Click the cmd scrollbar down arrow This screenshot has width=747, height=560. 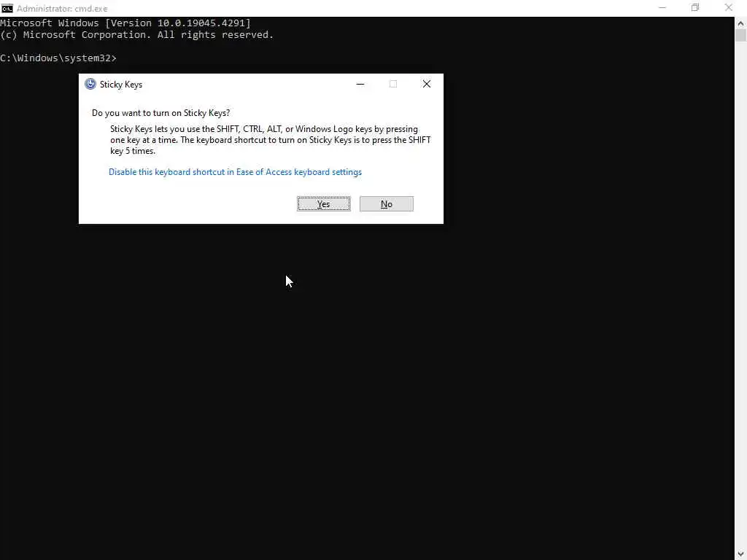(x=740, y=554)
